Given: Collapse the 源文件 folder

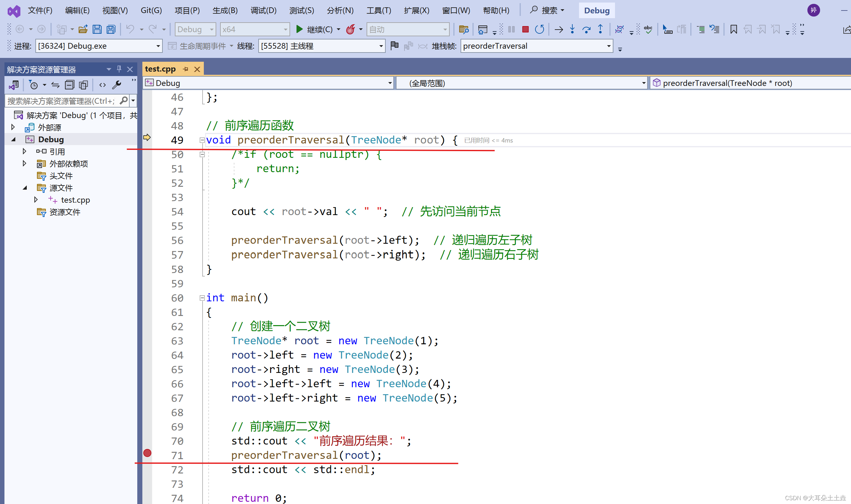Looking at the screenshot, I should click(25, 188).
